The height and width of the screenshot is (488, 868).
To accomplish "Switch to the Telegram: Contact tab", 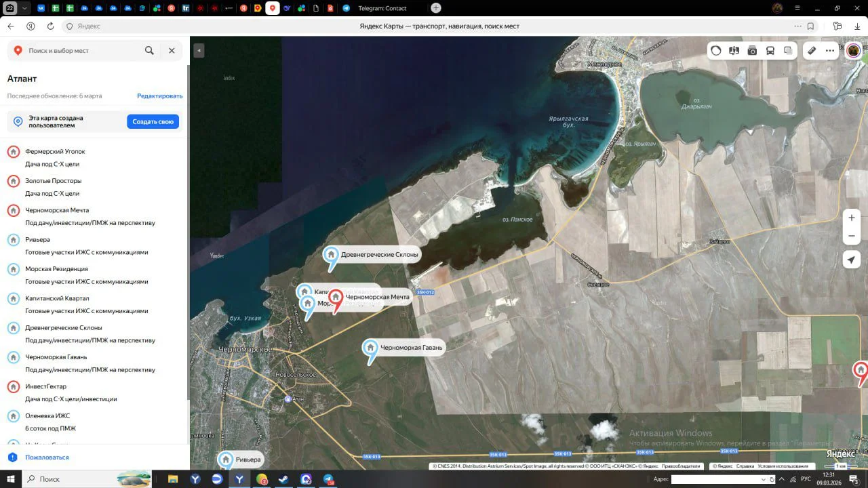I will (381, 8).
